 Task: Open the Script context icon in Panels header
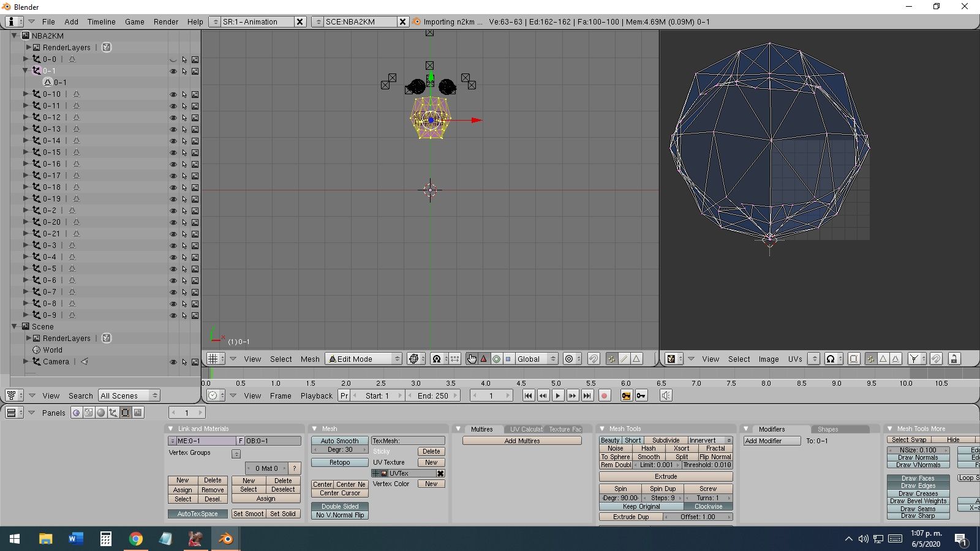pyautogui.click(x=88, y=413)
